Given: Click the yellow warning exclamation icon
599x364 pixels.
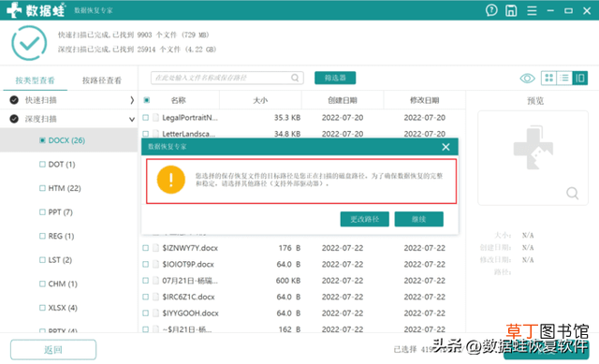Looking at the screenshot, I should tap(170, 180).
